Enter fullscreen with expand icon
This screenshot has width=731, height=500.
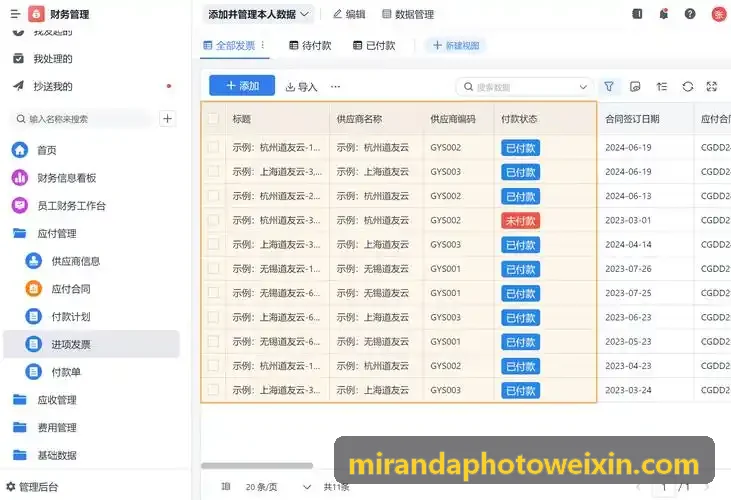712,86
